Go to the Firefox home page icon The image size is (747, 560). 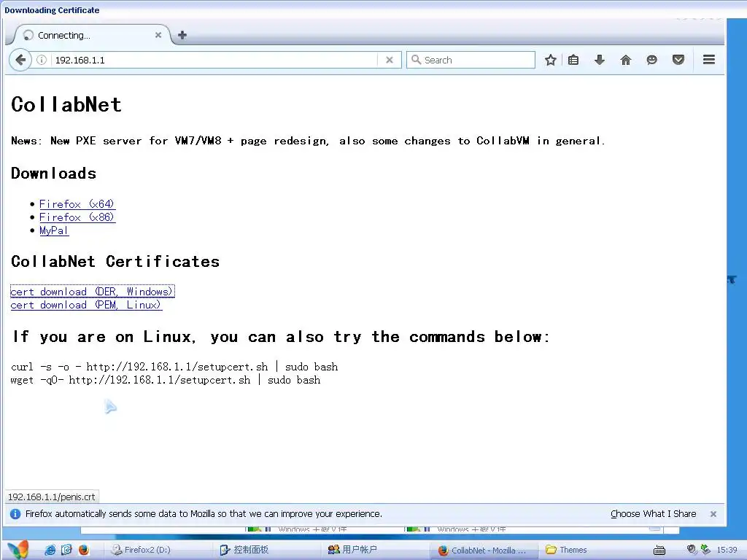tap(625, 60)
